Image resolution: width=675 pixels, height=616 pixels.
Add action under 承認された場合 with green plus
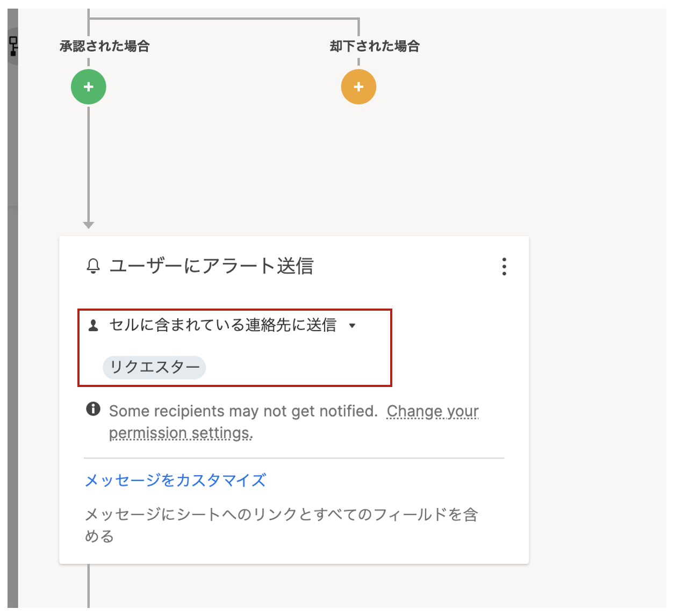89,87
